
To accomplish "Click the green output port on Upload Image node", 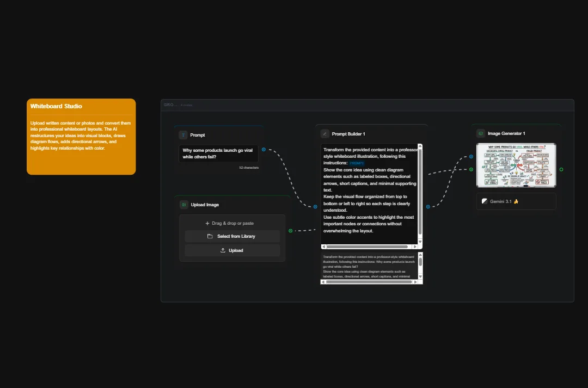I will [290, 231].
